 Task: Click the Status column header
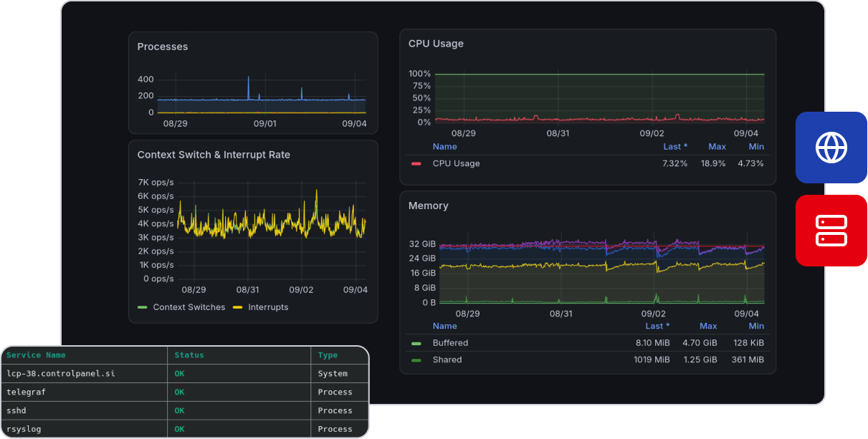(x=189, y=355)
